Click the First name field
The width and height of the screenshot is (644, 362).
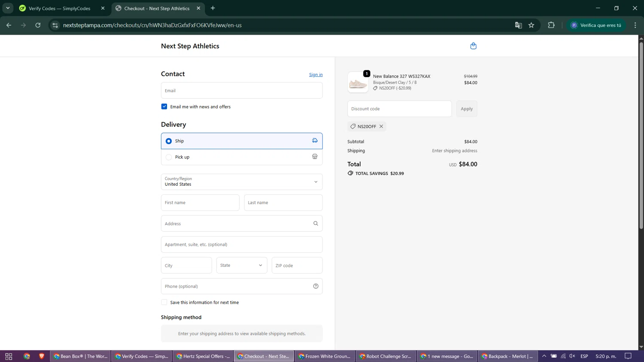click(x=200, y=202)
